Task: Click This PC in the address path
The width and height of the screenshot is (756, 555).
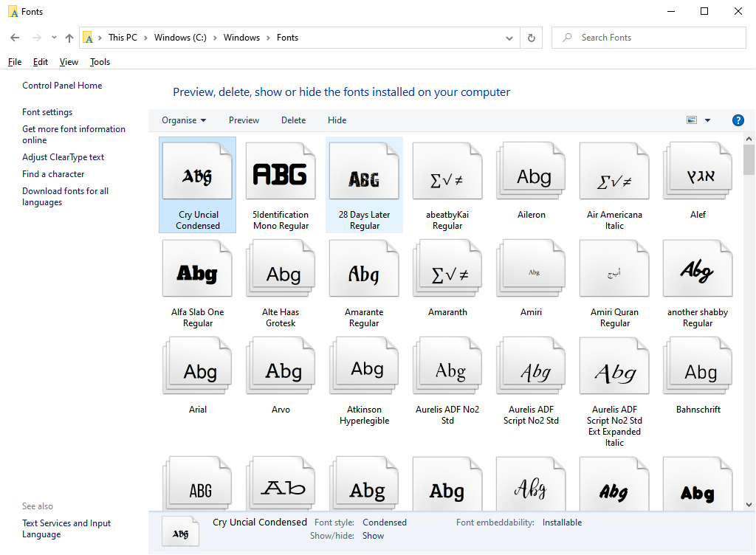Action: click(x=123, y=38)
